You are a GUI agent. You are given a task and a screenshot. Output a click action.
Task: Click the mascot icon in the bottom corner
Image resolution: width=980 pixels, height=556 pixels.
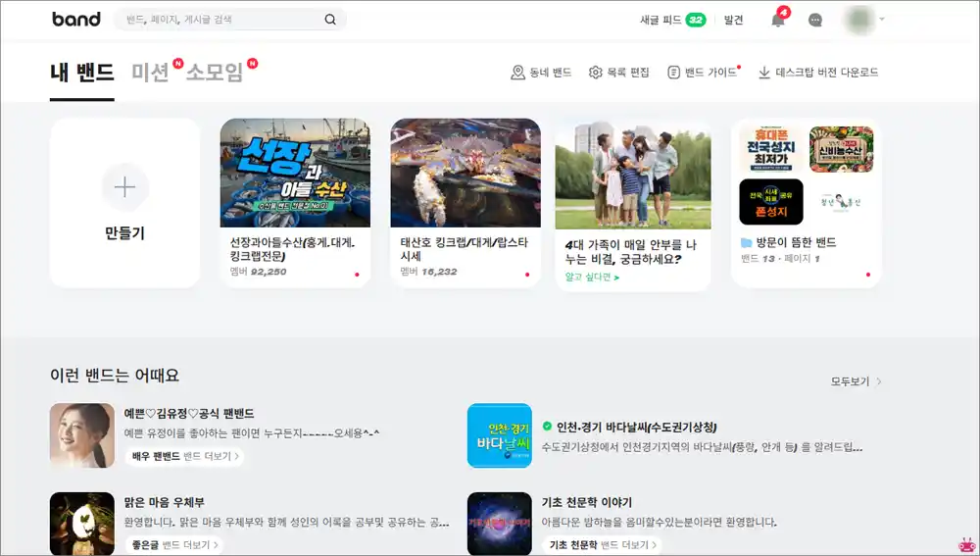click(967, 545)
